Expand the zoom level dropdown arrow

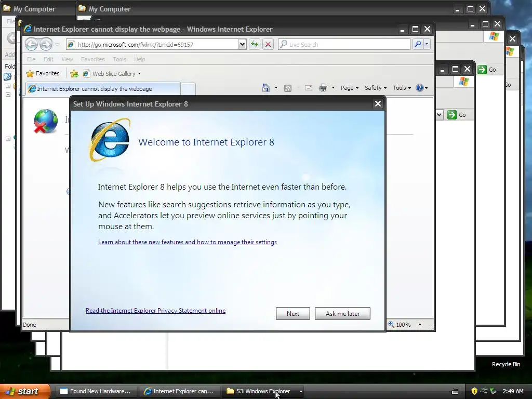point(420,325)
